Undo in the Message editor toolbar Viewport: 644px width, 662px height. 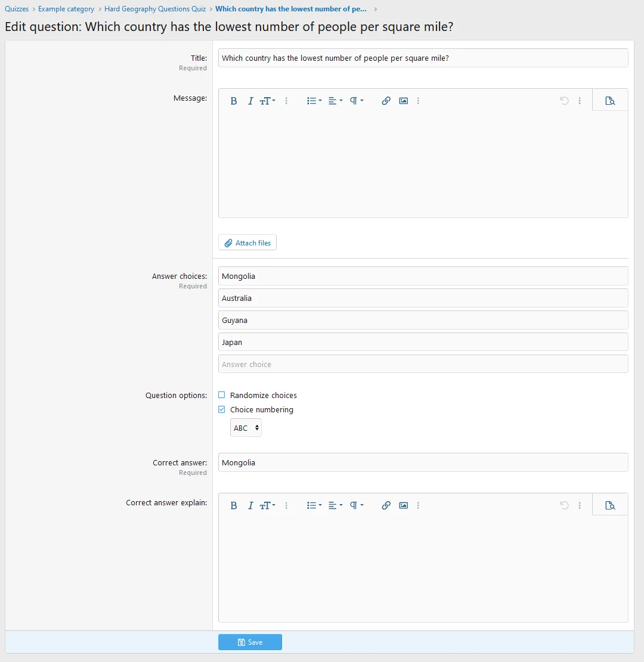pyautogui.click(x=564, y=101)
